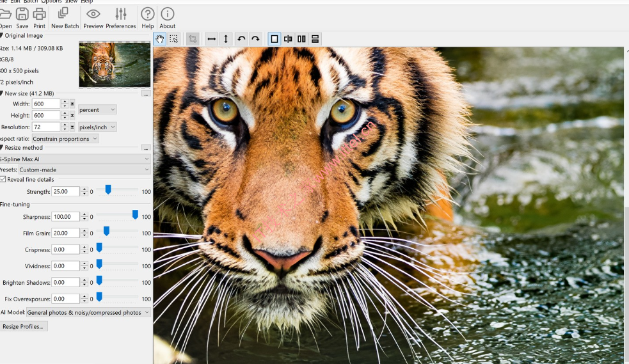
Task: Click the Sharpness slider handle
Action: click(135, 214)
